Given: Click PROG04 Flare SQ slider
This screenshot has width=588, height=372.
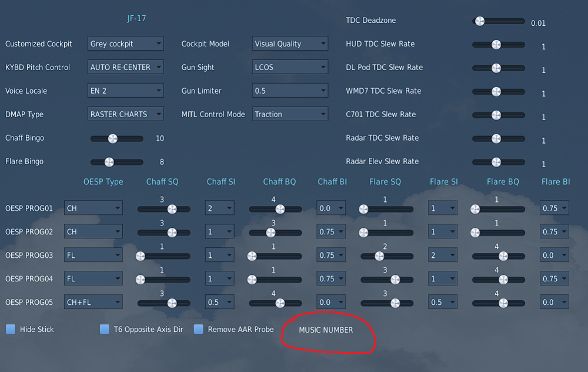Looking at the screenshot, I should click(387, 280).
